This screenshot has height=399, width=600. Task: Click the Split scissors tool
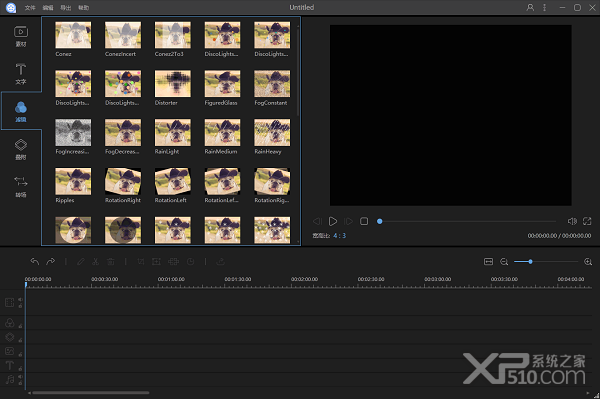(x=96, y=262)
